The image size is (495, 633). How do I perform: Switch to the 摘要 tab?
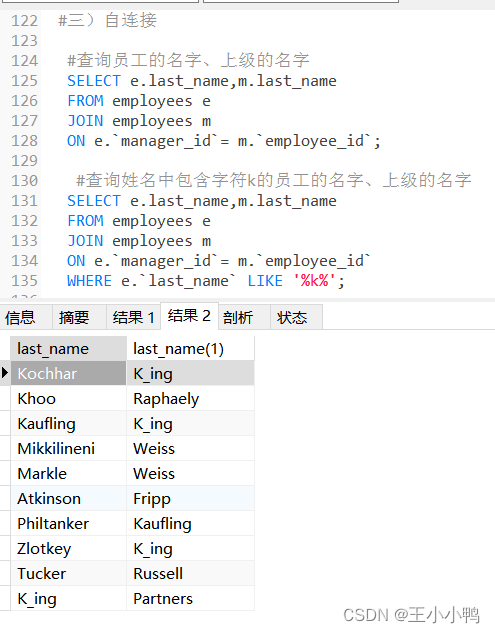(74, 317)
